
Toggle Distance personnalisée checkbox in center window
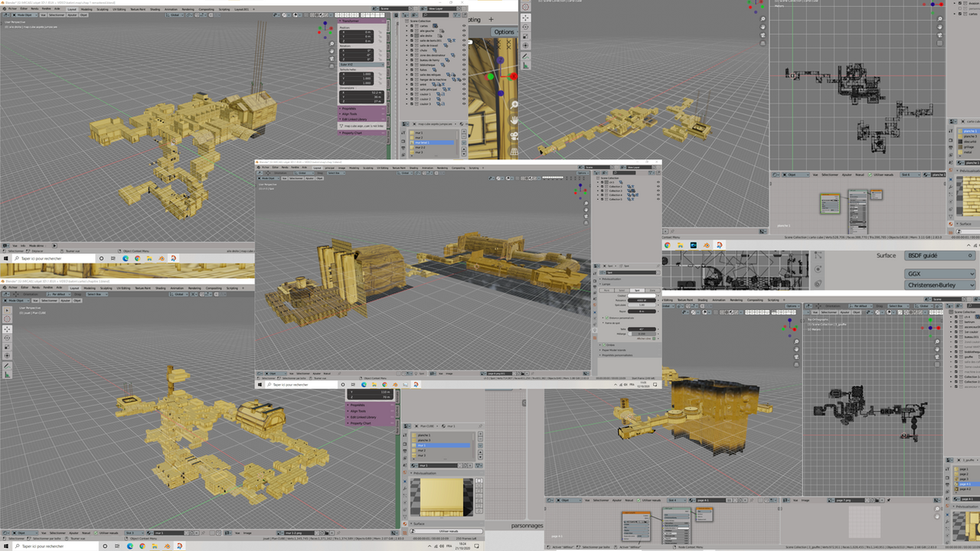[607, 318]
